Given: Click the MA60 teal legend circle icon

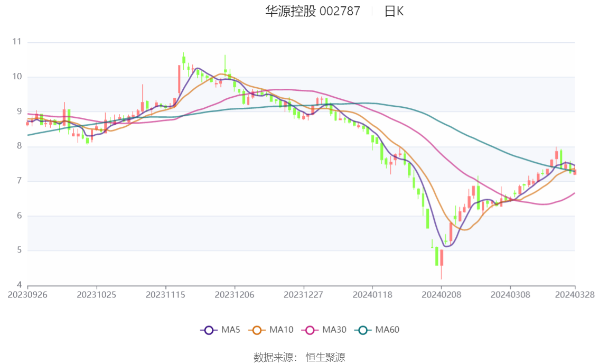Looking at the screenshot, I should tap(362, 330).
